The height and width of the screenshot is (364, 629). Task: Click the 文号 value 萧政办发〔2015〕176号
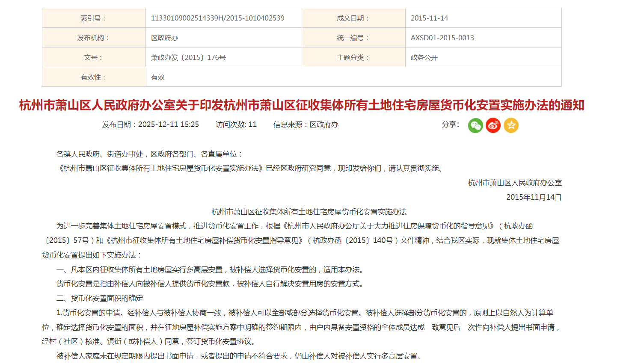click(188, 57)
